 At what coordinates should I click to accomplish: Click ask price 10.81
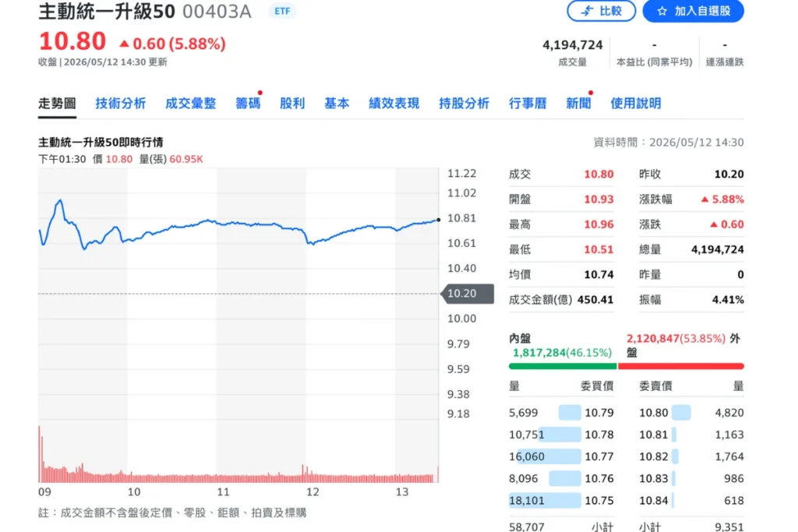point(654,435)
